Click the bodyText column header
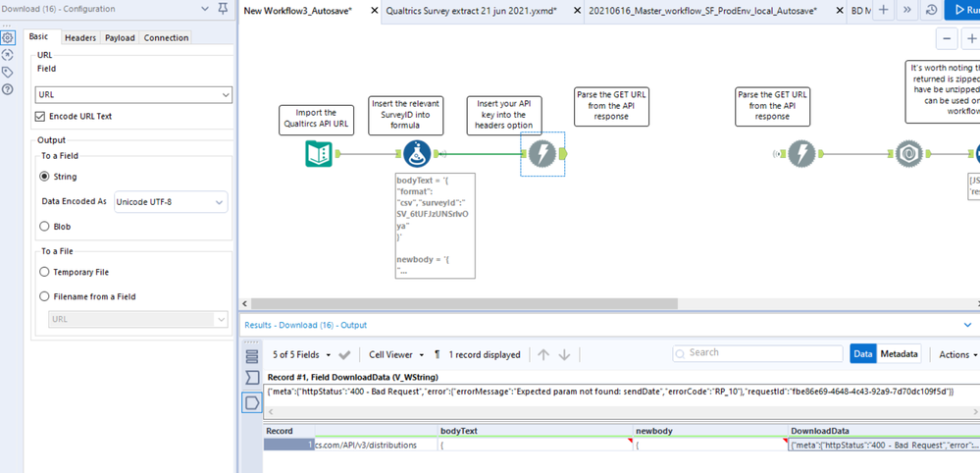This screenshot has width=980, height=473. [x=535, y=431]
